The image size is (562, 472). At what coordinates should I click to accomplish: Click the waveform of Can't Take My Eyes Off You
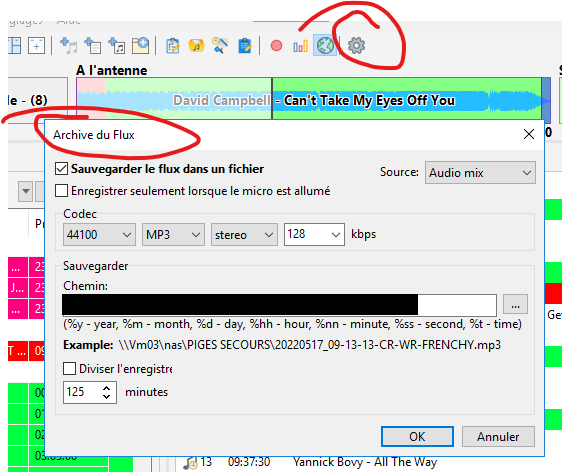[x=407, y=99]
